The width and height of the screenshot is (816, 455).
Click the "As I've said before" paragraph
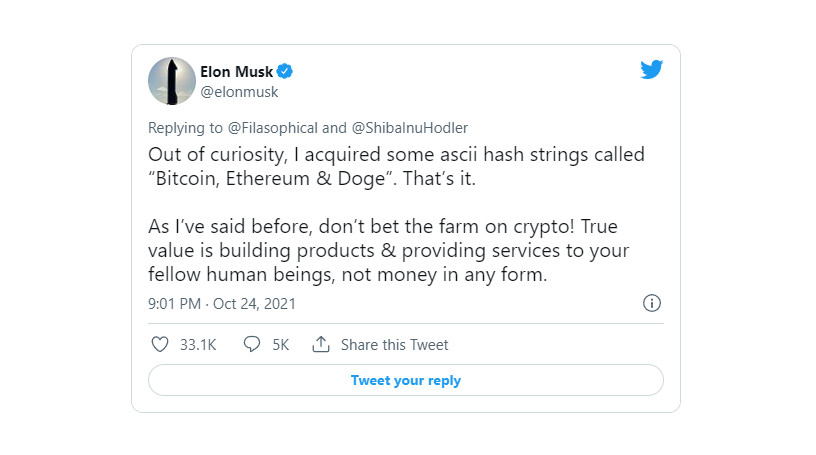388,250
